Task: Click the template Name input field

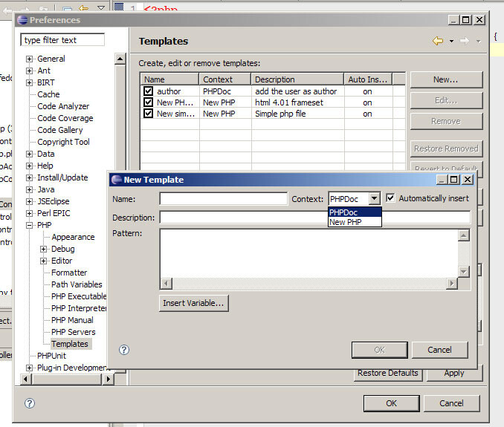Action: [x=224, y=199]
